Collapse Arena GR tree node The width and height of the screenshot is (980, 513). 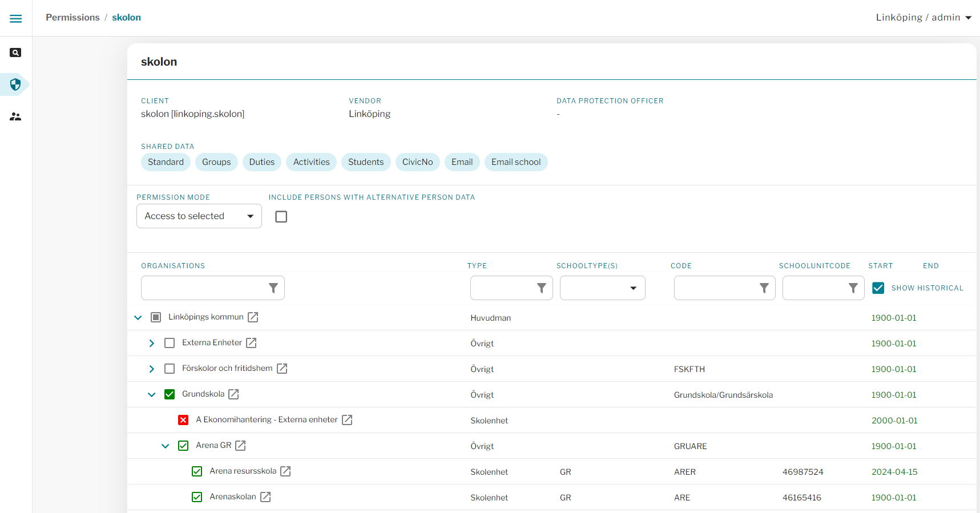[166, 446]
